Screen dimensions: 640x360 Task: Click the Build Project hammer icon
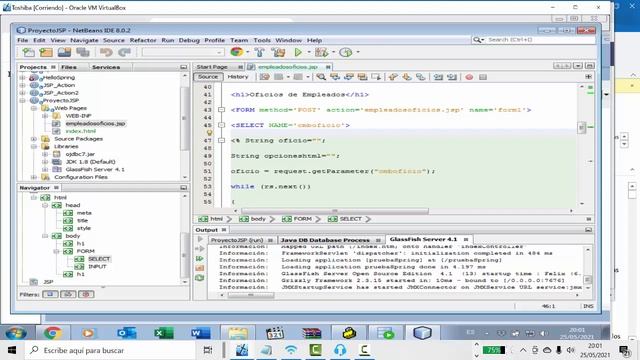260,52
